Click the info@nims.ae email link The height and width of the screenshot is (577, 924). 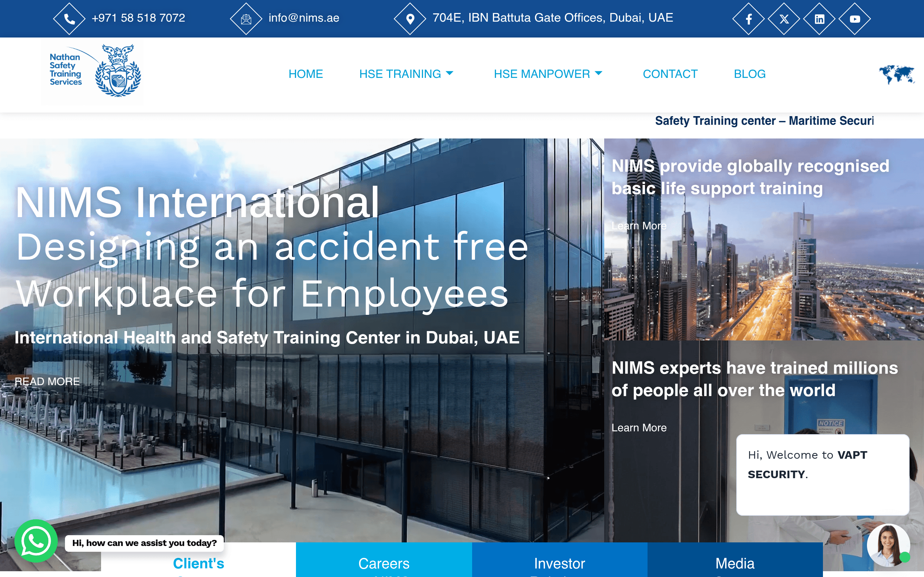point(304,18)
